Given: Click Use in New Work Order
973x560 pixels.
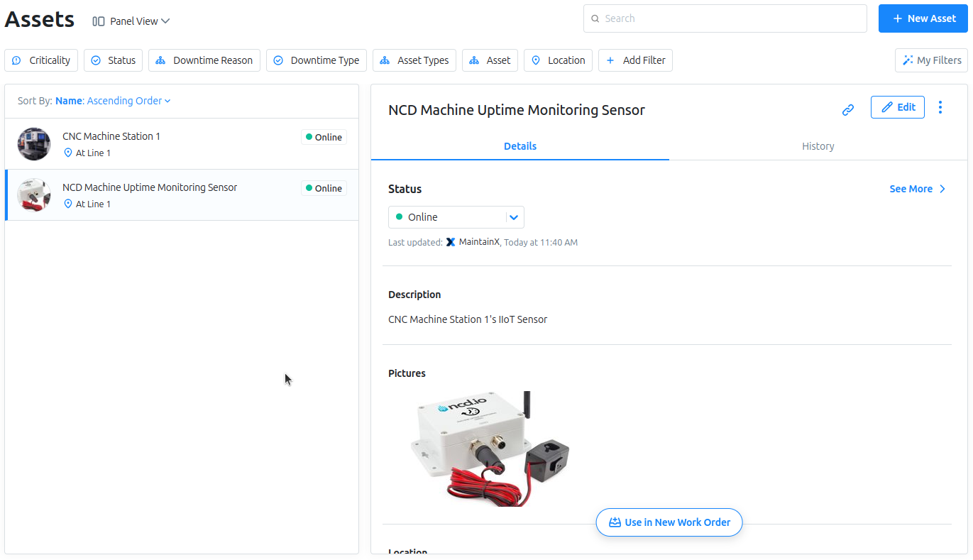Looking at the screenshot, I should click(669, 522).
